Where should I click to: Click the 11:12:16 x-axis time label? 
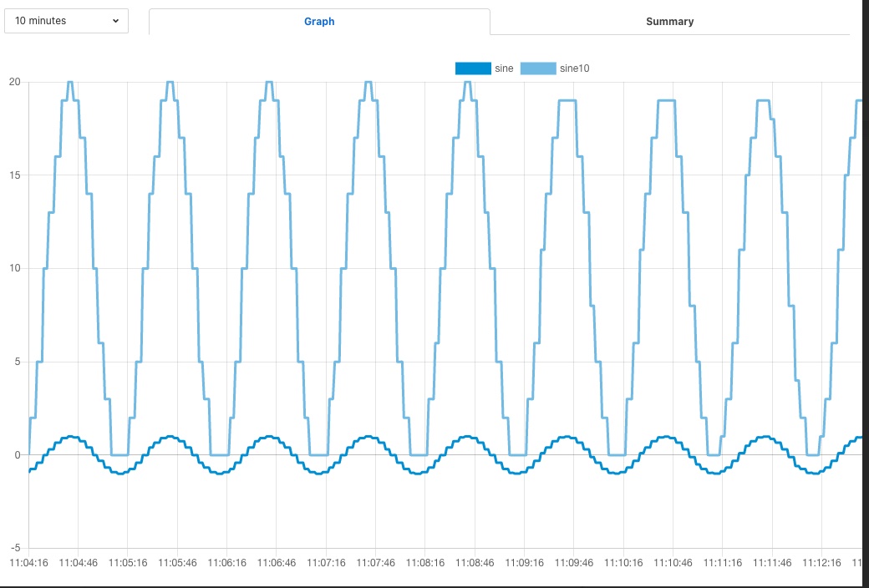[x=821, y=563]
